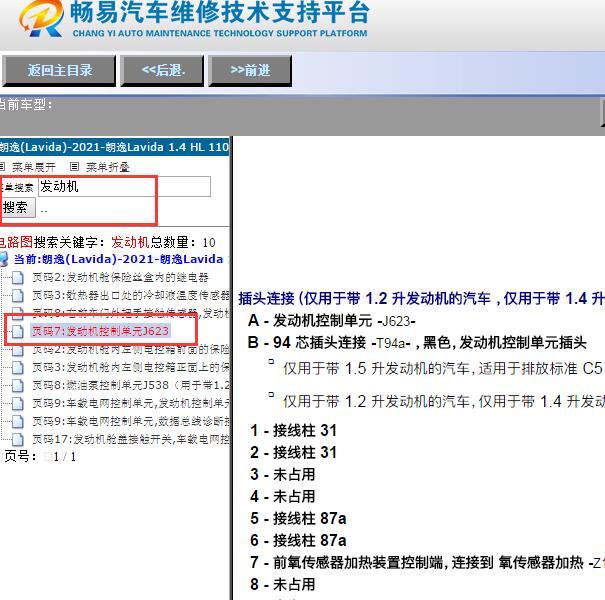Click line A - 发动机控制单元 -J623-
Viewport: 605px width, 600px height.
[331, 321]
